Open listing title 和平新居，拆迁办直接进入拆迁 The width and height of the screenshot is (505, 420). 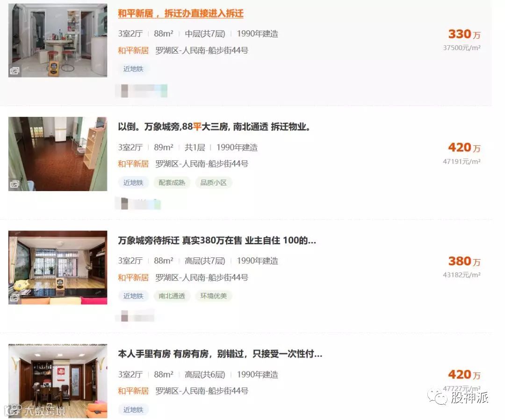pyautogui.click(x=180, y=14)
